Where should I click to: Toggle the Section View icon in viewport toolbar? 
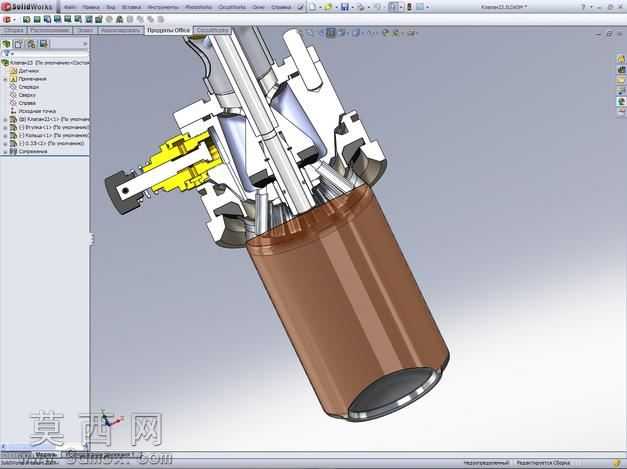(331, 33)
